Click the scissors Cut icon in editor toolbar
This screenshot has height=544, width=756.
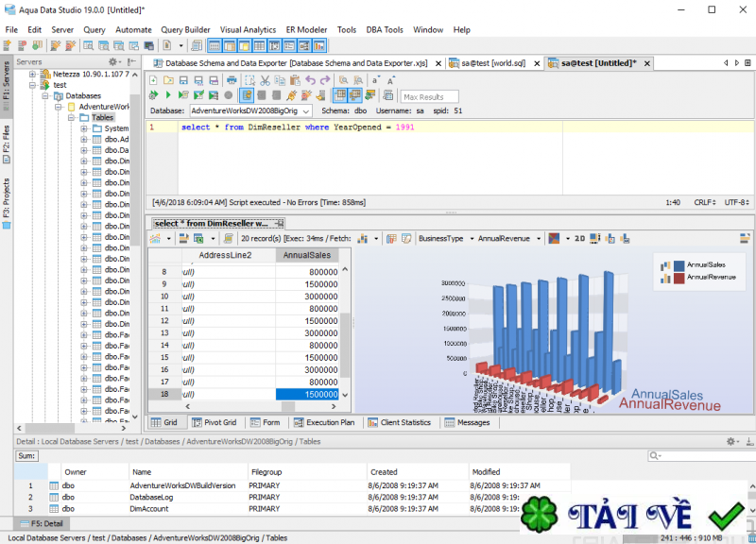265,80
